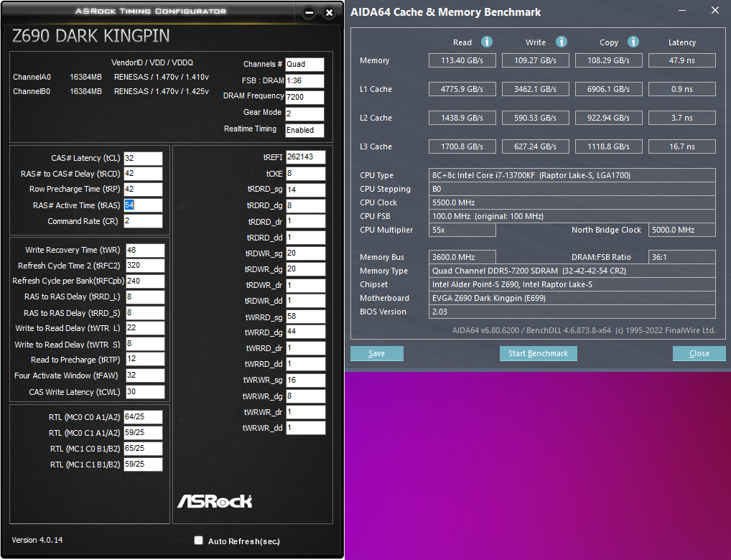Click the tWRWR_sg field showing 16

pyautogui.click(x=306, y=380)
